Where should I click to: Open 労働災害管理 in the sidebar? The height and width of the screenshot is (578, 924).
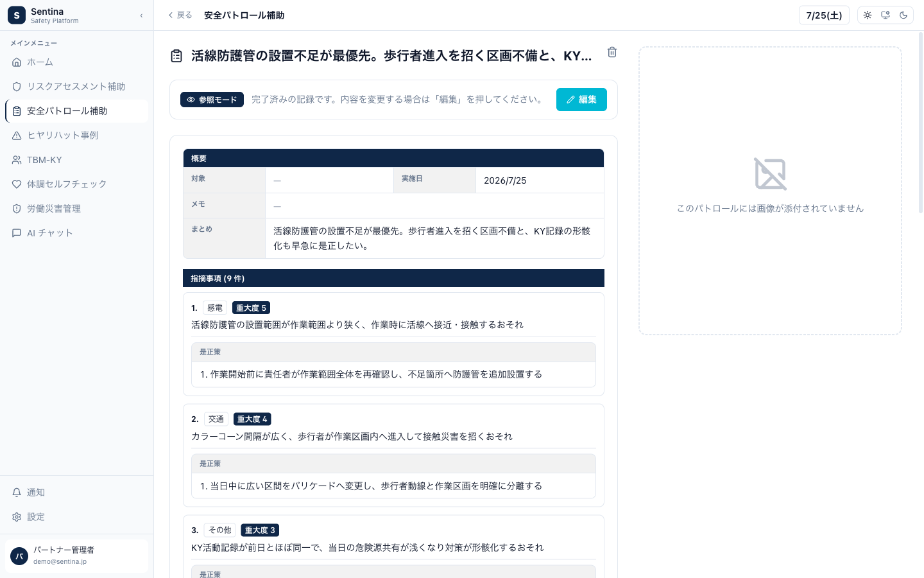76,209
